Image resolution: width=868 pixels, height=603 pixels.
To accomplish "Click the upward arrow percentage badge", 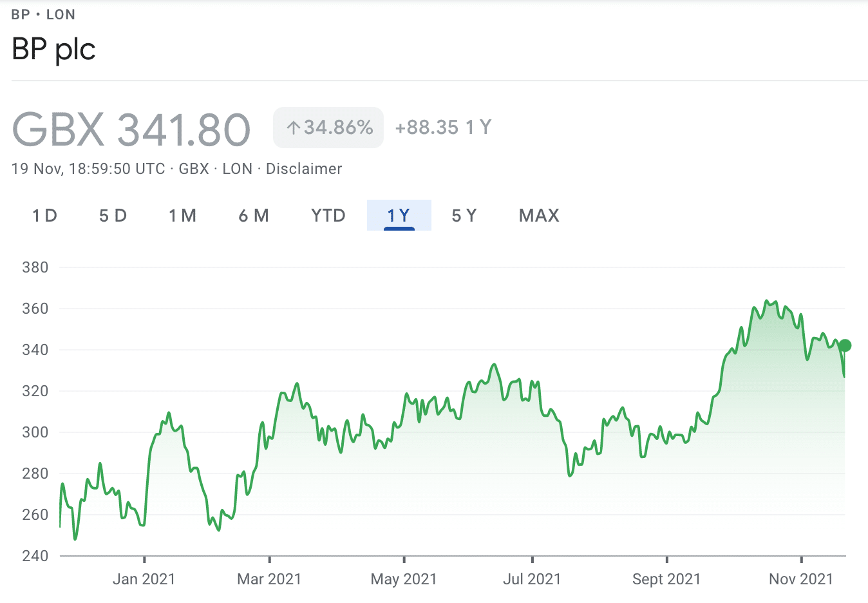I will click(x=328, y=127).
